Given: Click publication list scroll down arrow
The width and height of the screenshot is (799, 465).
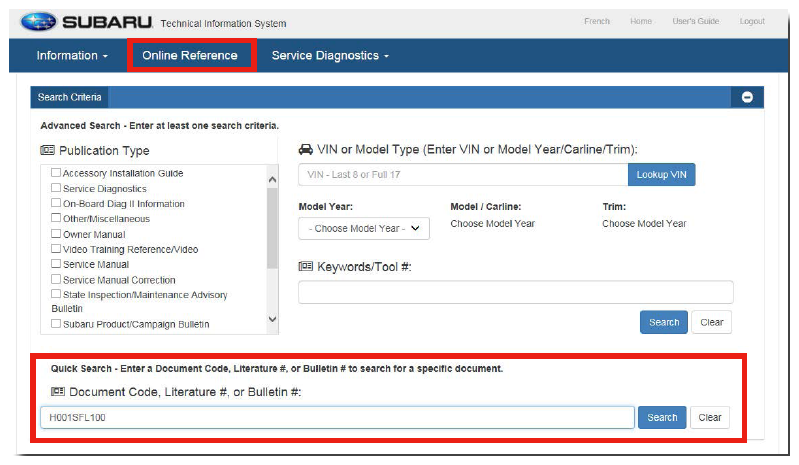Looking at the screenshot, I should point(273,319).
